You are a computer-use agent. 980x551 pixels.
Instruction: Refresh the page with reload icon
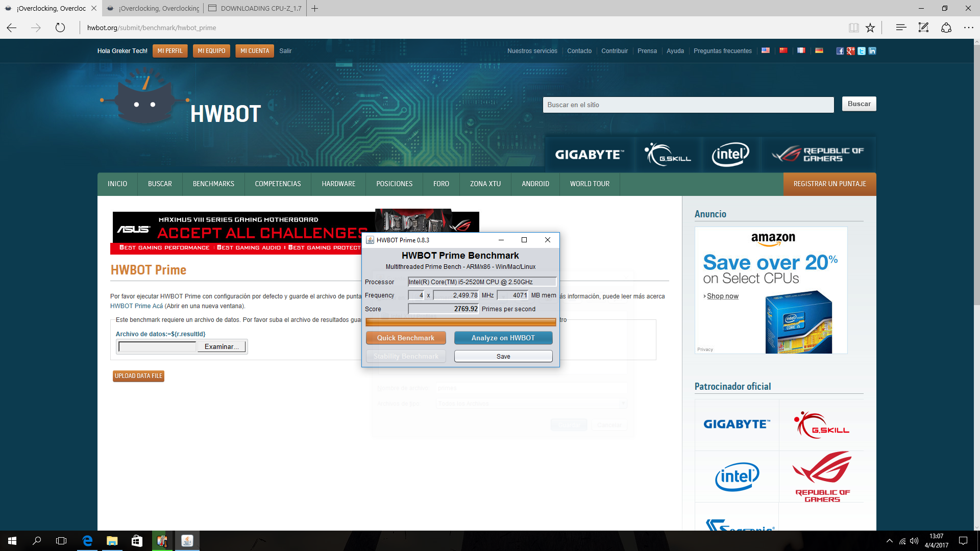pos(60,28)
